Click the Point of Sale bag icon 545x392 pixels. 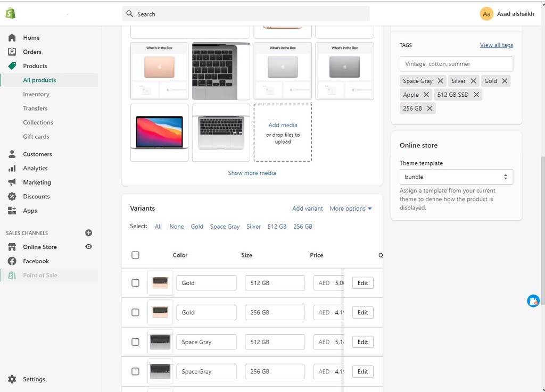(12, 276)
